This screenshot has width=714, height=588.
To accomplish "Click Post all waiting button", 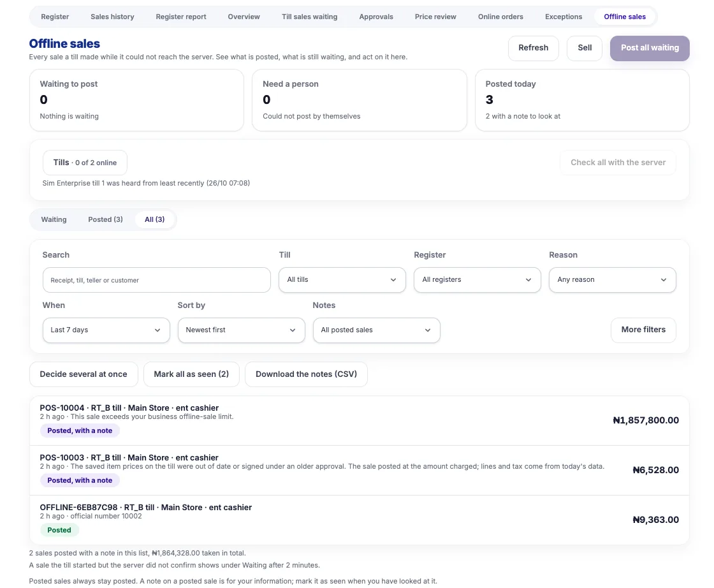I will click(x=650, y=48).
